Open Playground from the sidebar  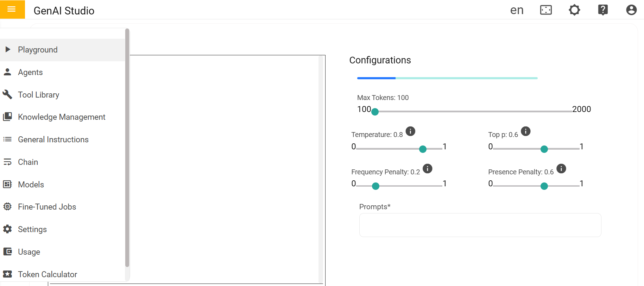tap(38, 50)
